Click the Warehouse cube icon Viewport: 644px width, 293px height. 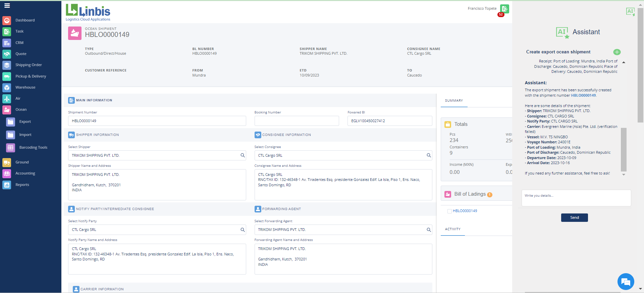7,88
